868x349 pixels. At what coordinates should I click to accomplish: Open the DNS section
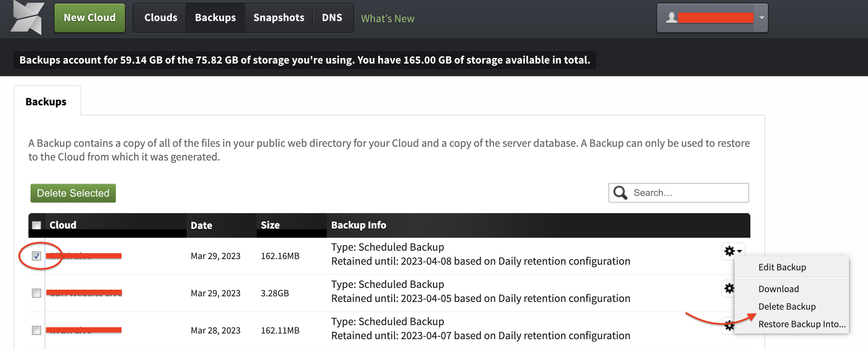pos(331,17)
